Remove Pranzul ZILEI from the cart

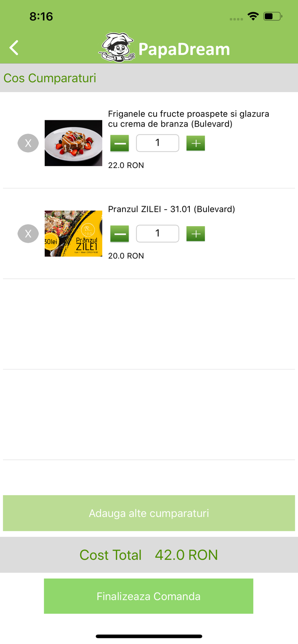coord(28,234)
